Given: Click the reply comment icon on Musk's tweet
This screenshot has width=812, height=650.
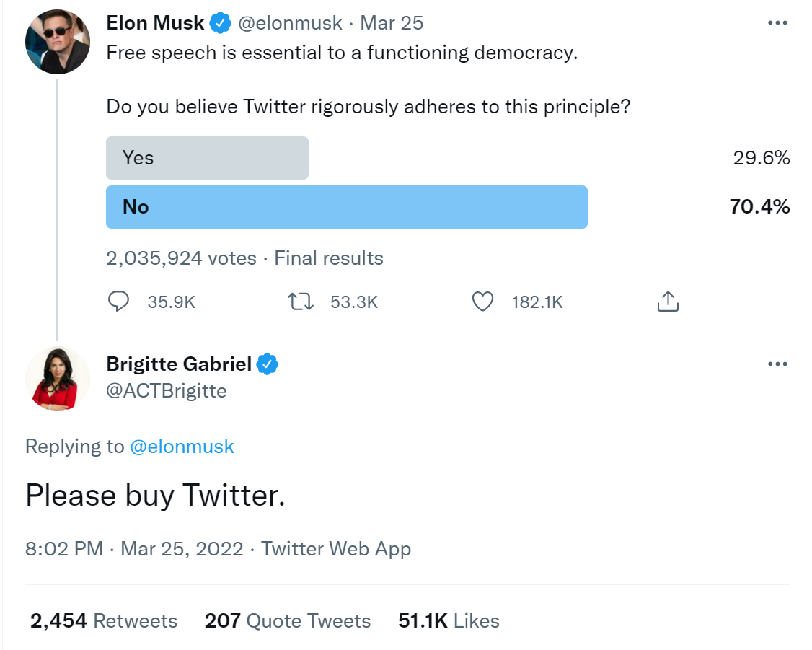Looking at the screenshot, I should click(x=118, y=302).
